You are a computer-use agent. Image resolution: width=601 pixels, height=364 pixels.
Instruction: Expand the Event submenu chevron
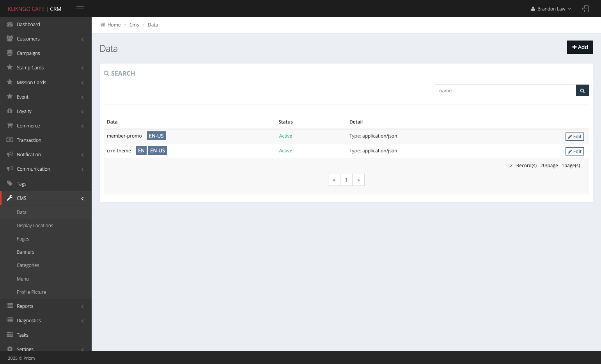[x=82, y=97]
